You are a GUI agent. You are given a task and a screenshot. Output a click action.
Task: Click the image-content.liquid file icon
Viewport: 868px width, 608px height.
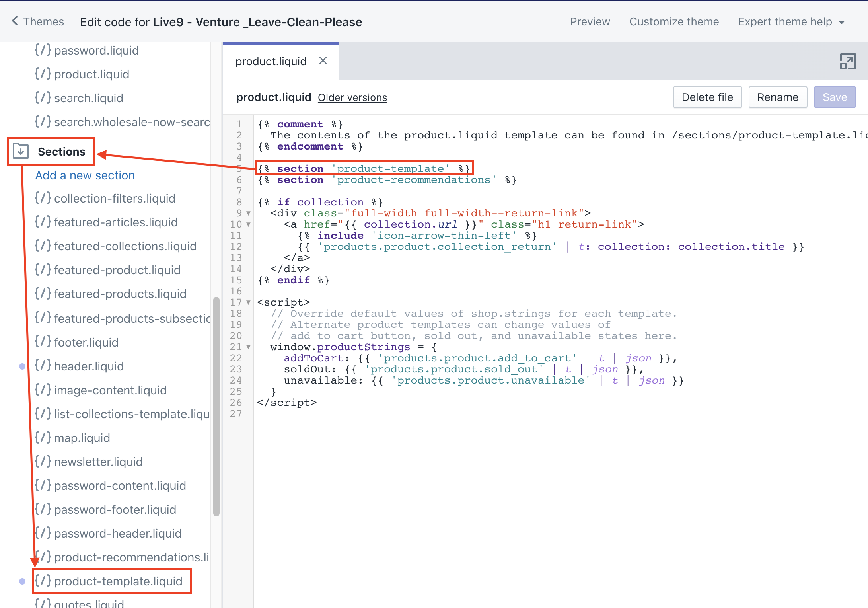pos(43,390)
